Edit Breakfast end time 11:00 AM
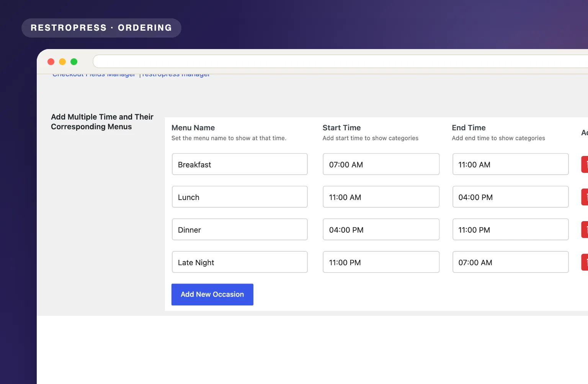588x384 pixels. coord(510,164)
